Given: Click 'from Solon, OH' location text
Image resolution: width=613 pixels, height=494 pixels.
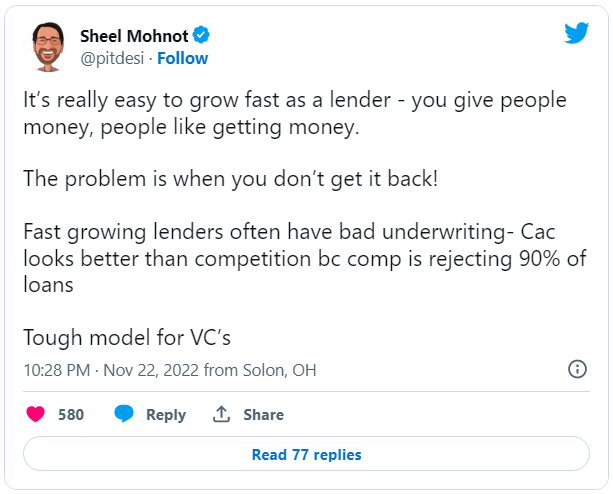Looking at the screenshot, I should pos(260,370).
